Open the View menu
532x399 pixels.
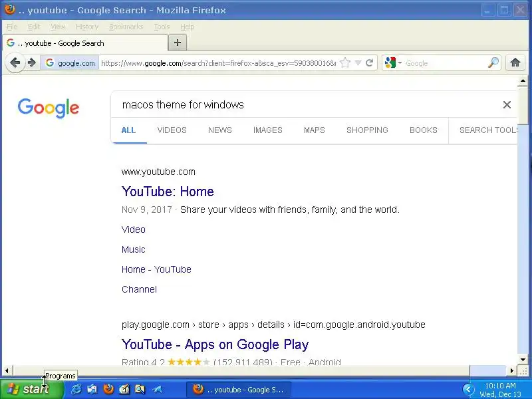point(58,27)
